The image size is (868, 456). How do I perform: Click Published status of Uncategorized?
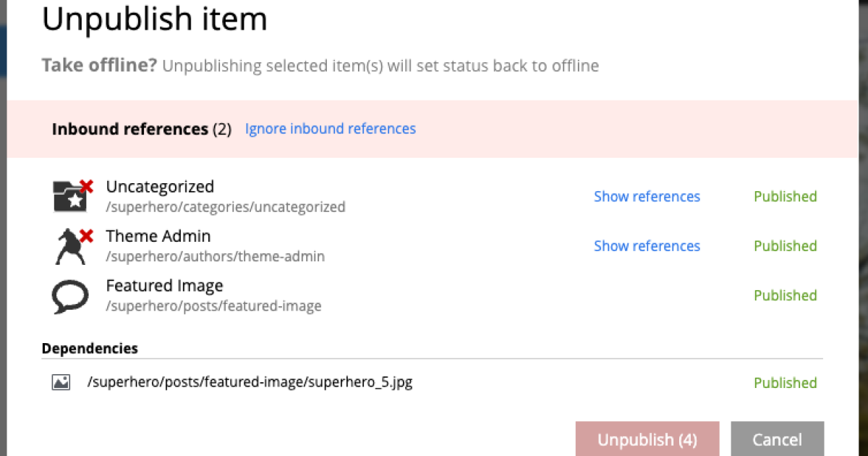pyautogui.click(x=785, y=197)
